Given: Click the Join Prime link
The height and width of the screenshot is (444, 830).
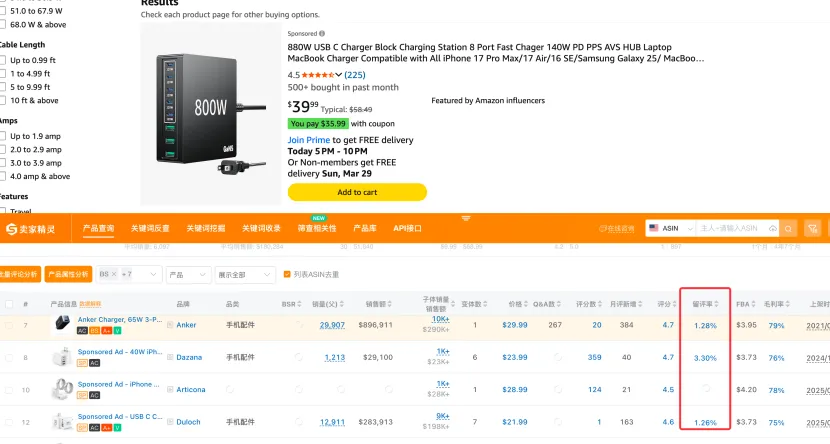Looking at the screenshot, I should click(309, 140).
